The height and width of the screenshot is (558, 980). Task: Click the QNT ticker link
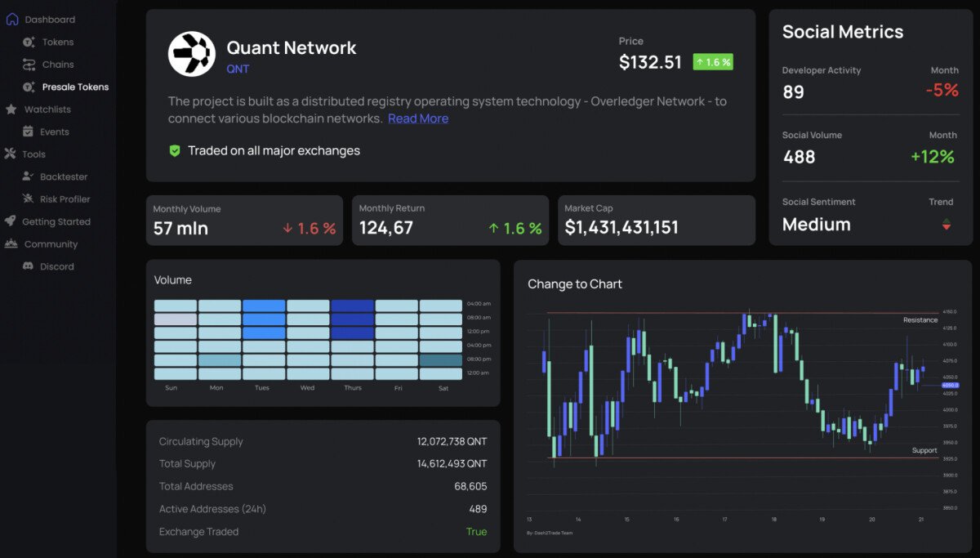click(238, 69)
